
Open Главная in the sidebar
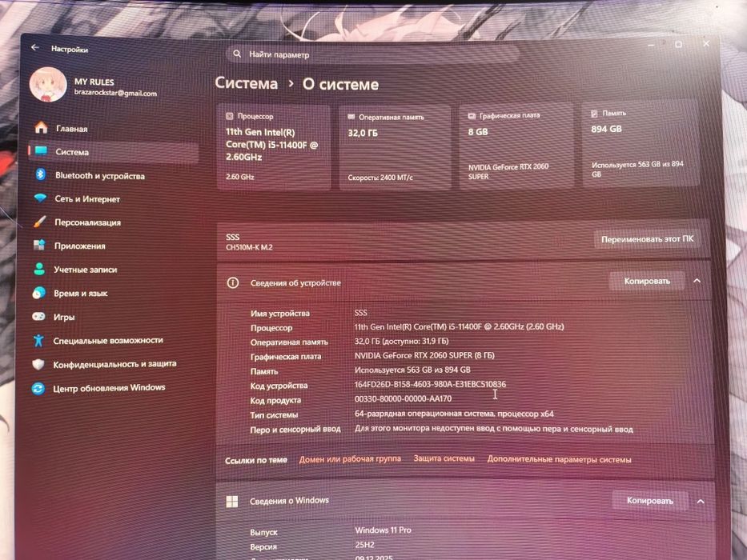coord(114,128)
